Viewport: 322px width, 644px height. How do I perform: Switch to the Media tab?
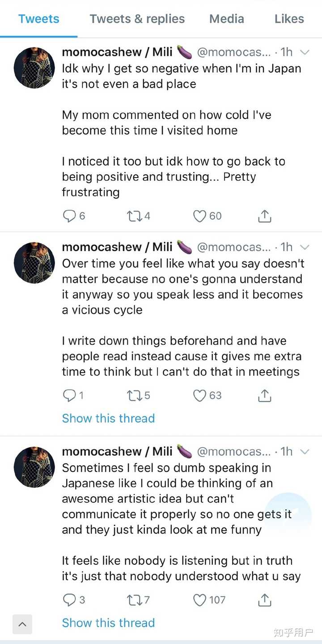[x=227, y=19]
